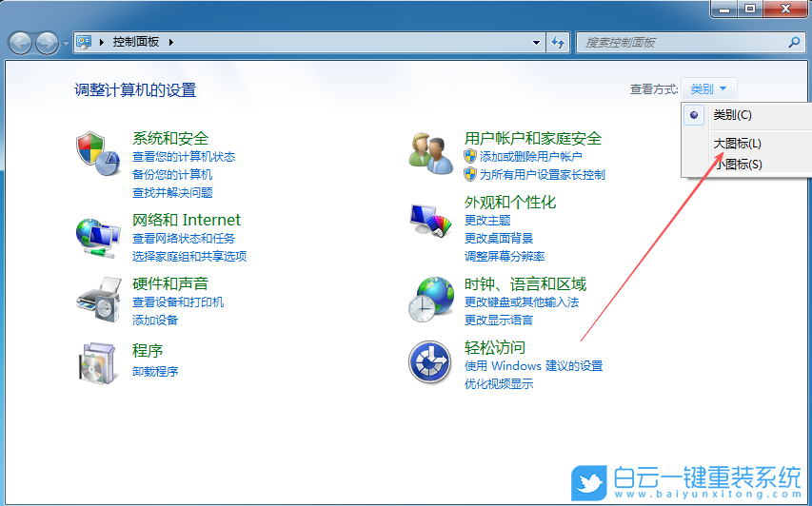Click 查找并解决问题 link
812x506 pixels.
(172, 192)
